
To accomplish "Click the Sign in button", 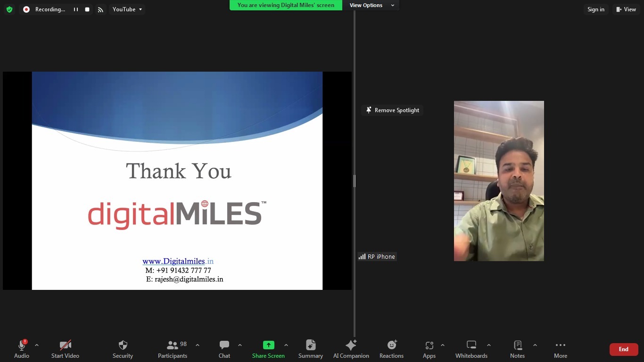I will tap(595, 9).
